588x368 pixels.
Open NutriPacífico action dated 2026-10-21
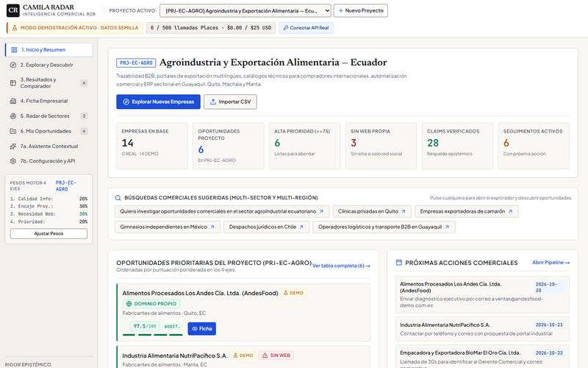click(482, 329)
